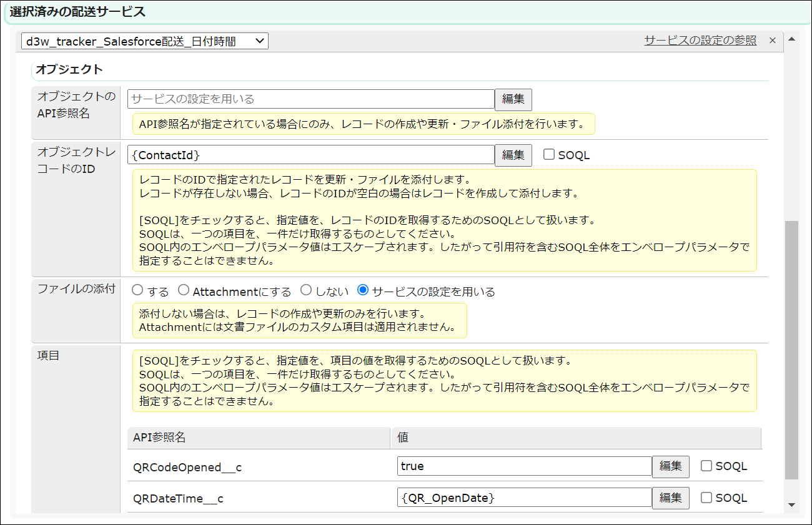Open the delivery service dropdown
Viewport: 812px width, 525px height.
click(144, 41)
